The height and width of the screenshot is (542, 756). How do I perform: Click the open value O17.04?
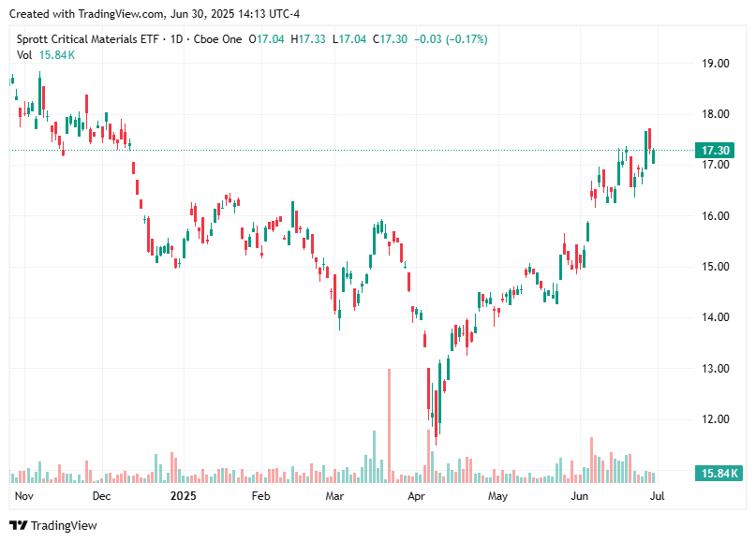[266, 39]
